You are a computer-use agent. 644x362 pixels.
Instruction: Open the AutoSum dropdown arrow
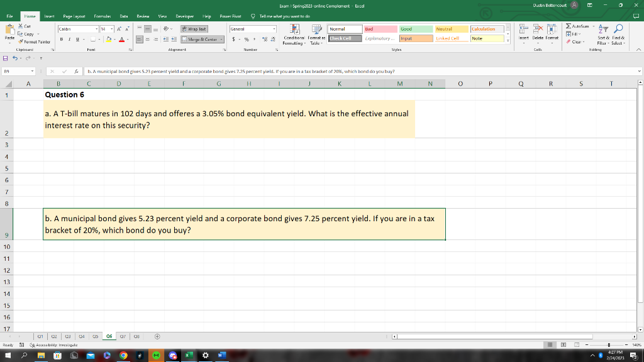point(594,26)
